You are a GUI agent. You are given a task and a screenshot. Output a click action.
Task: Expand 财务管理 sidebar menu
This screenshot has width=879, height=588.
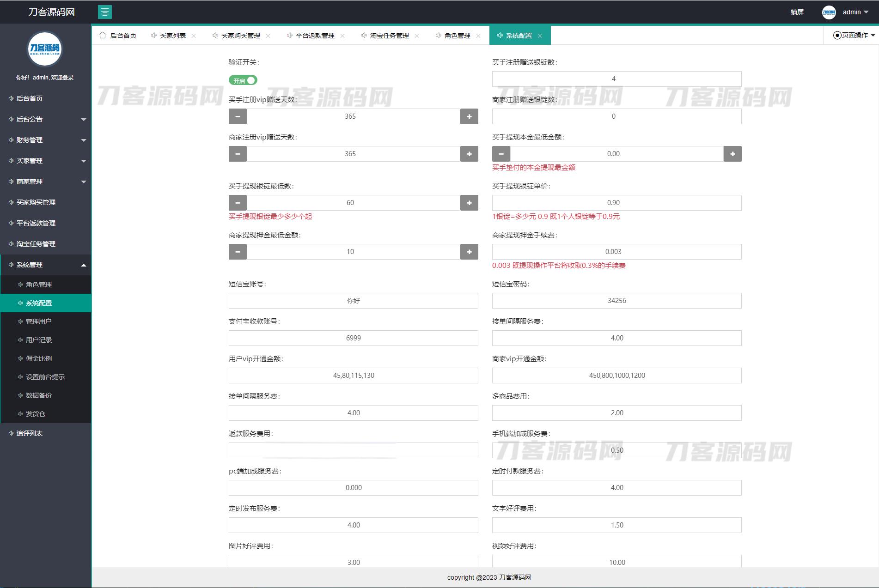tap(46, 140)
